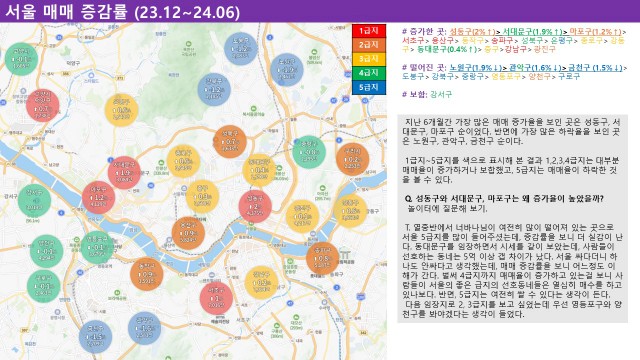Select the blue 노원구 circle on the map
Viewport: 640px width, 360px height.
pyautogui.click(x=287, y=70)
